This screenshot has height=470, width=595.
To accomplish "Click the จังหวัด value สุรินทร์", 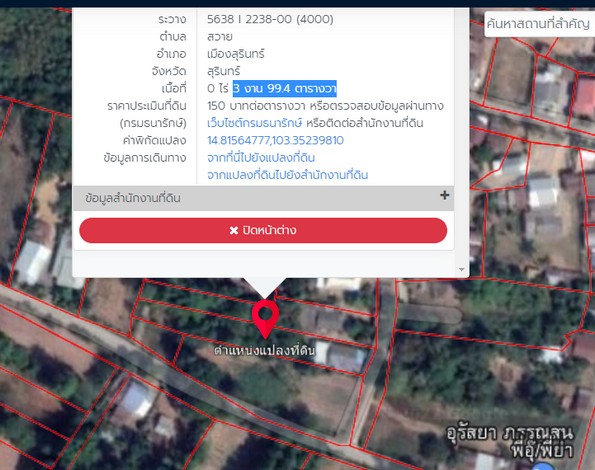I will tap(224, 71).
